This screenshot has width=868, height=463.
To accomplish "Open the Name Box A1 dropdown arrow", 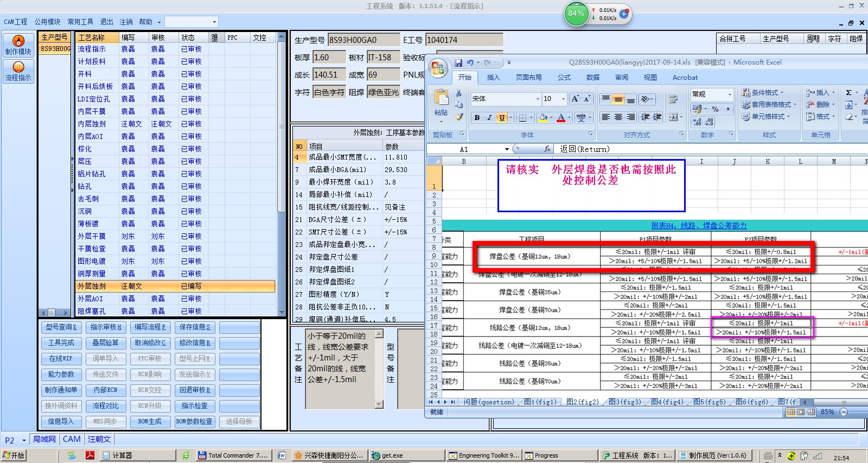I will (x=507, y=149).
